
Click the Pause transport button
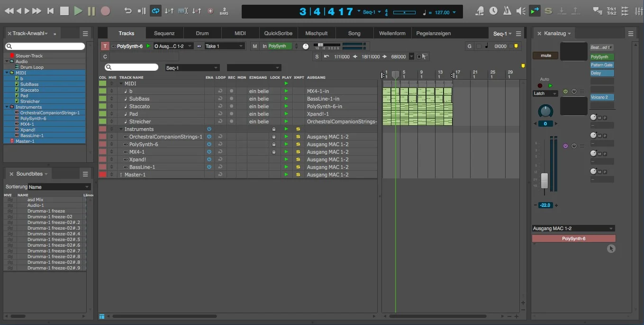tap(91, 10)
